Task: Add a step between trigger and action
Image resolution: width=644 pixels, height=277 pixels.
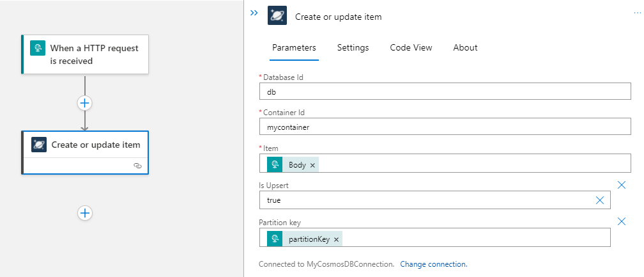Action: pos(84,103)
